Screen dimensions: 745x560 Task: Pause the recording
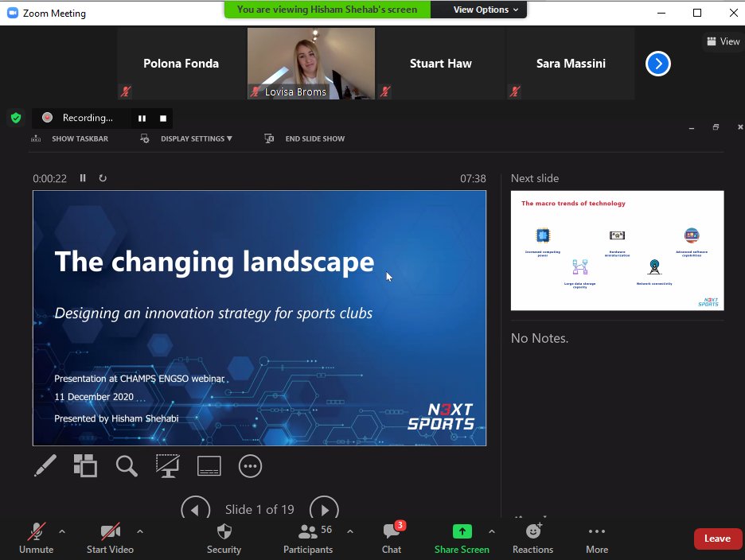tap(142, 119)
